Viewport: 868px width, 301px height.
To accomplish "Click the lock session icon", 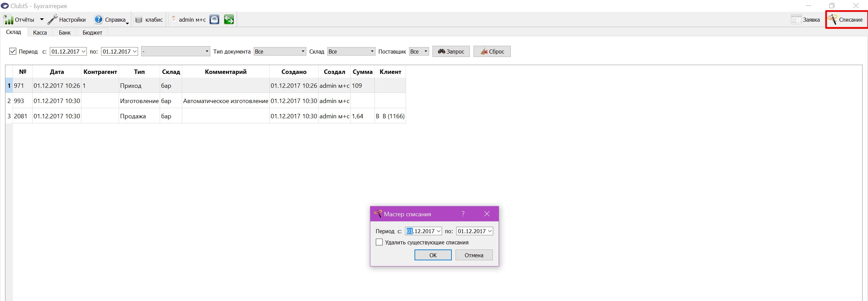I will coord(214,20).
